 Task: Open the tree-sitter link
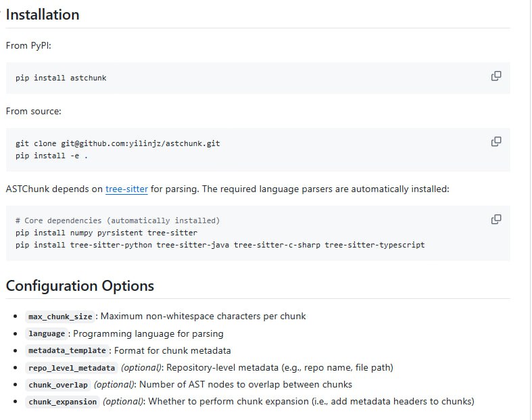coord(126,189)
